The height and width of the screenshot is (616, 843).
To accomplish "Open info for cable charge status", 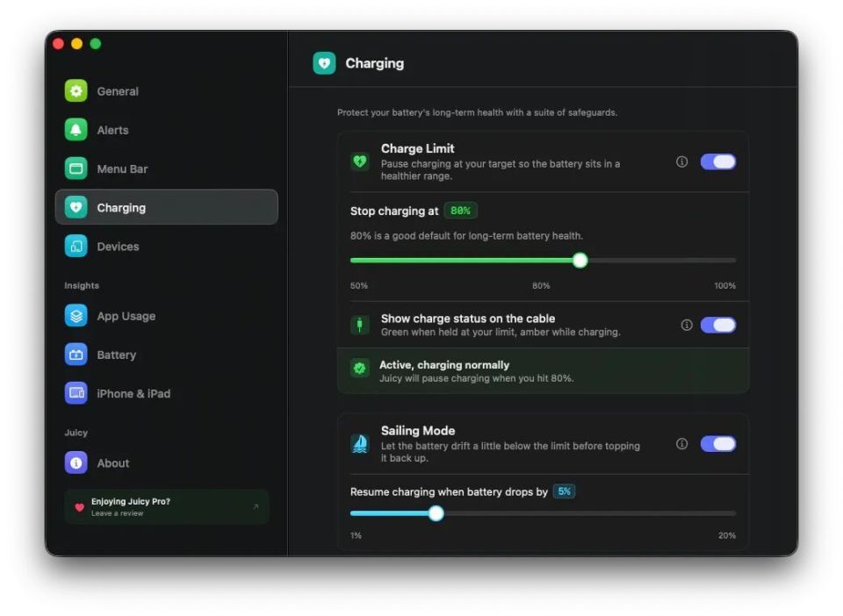I will point(687,325).
